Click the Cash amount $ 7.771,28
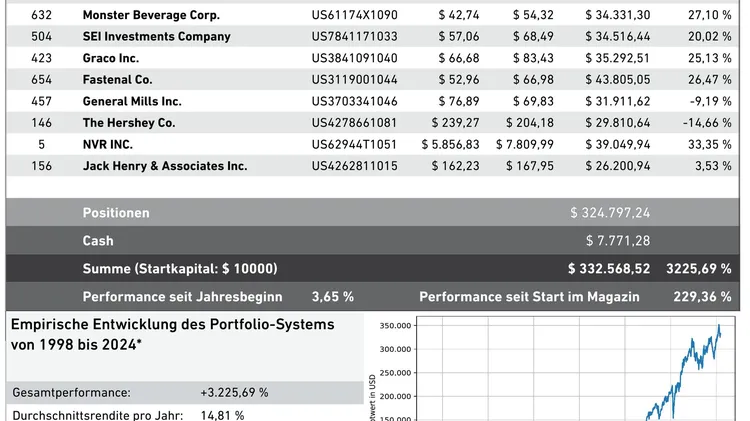Viewport: 750px width, 421px height. (617, 241)
